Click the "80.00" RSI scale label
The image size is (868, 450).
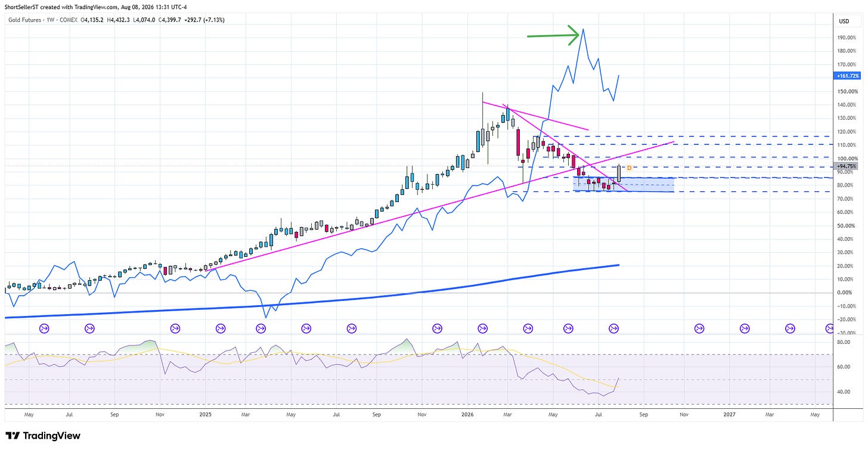pyautogui.click(x=844, y=342)
